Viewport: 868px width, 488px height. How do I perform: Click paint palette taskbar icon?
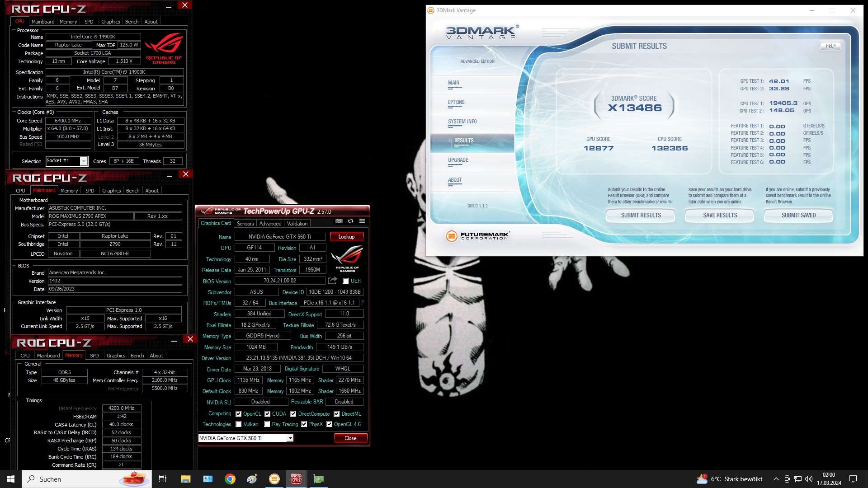coord(252,479)
